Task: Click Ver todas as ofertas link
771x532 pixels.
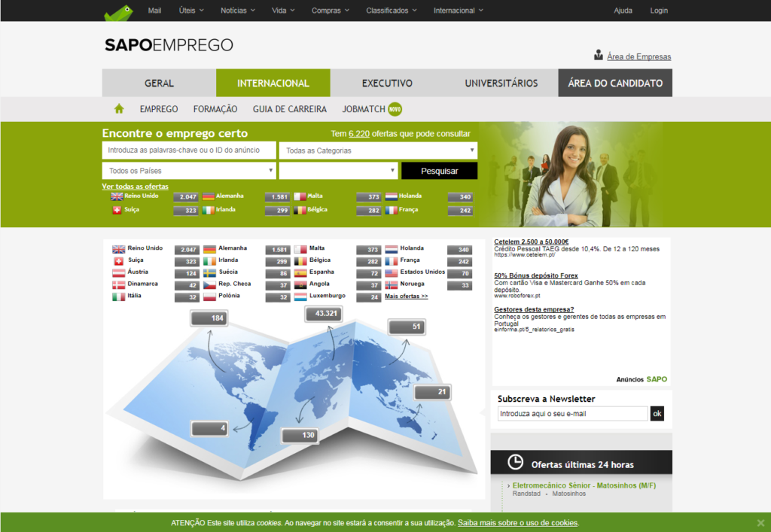Action: coord(135,186)
